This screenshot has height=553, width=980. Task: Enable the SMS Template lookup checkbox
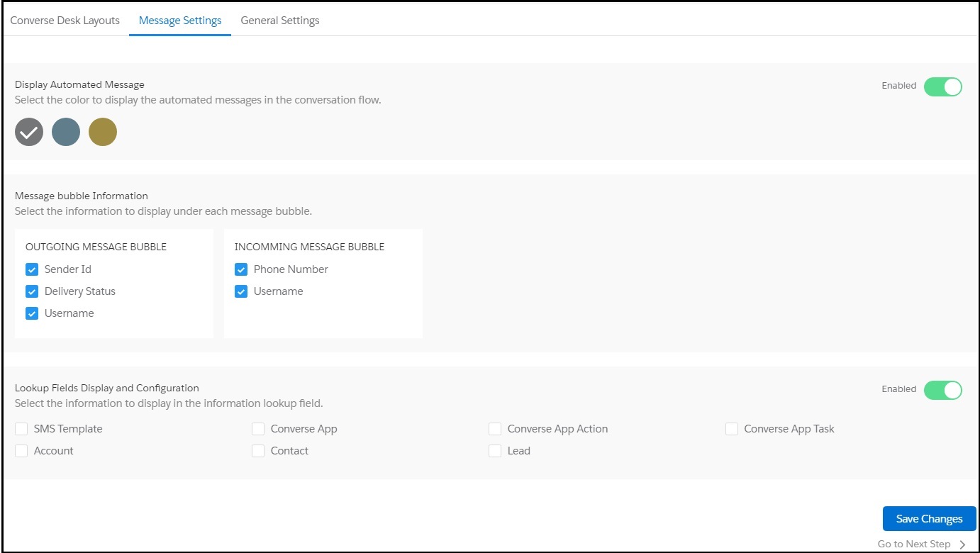click(x=21, y=429)
